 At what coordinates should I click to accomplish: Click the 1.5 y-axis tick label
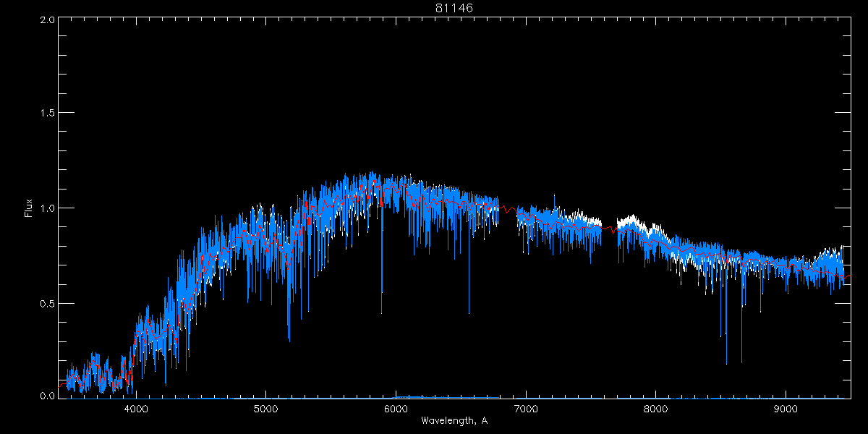47,114
